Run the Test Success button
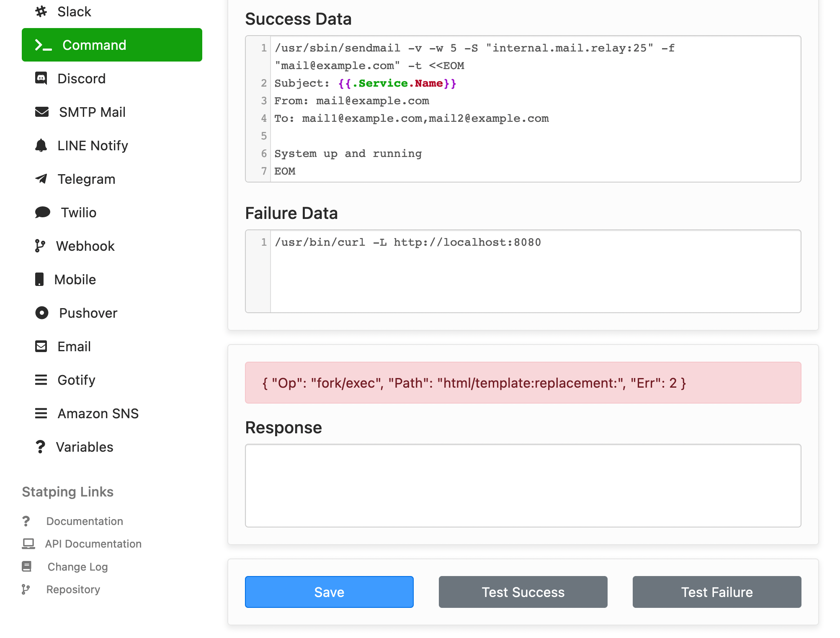Screen dimensions: 840x638 523,592
